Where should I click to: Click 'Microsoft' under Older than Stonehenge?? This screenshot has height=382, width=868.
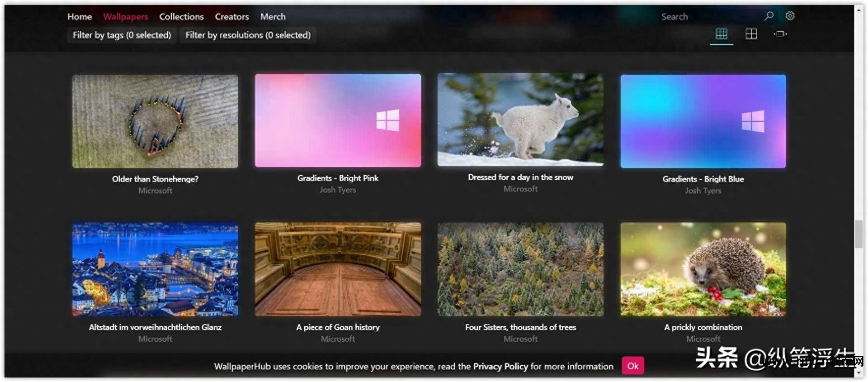click(155, 191)
